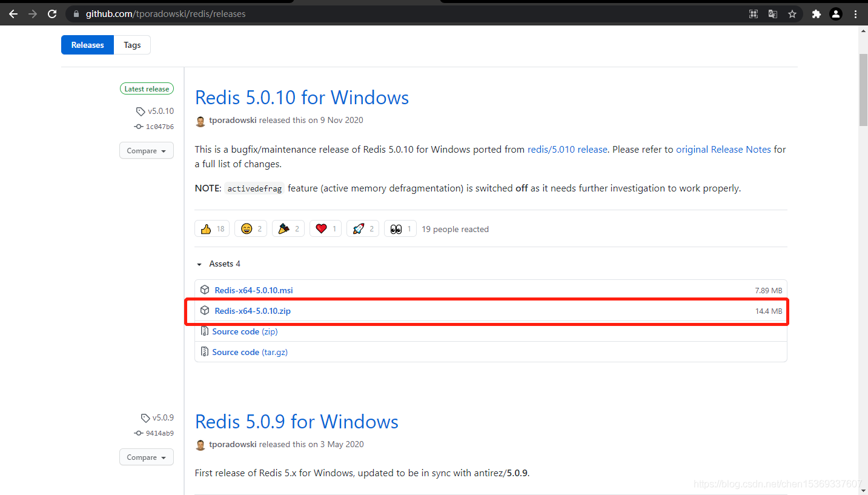868x495 pixels.
Task: Click the browser back arrow
Action: (13, 13)
